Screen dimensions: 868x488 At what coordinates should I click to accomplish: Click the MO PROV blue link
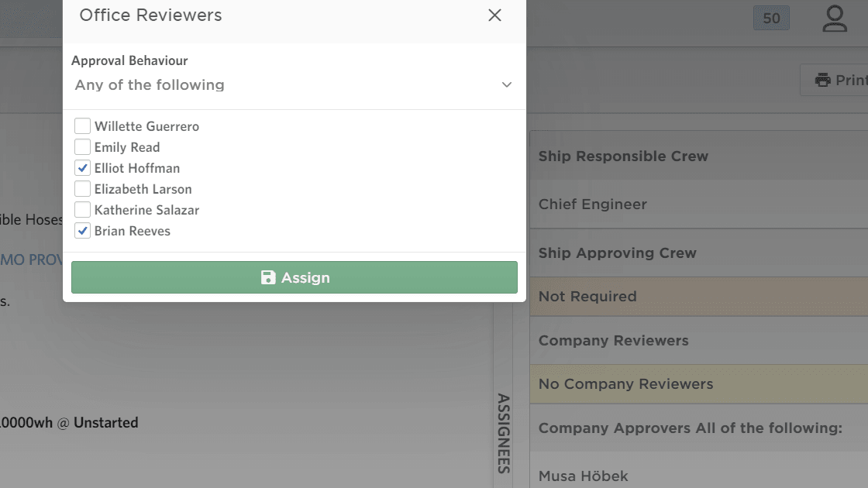coord(31,259)
